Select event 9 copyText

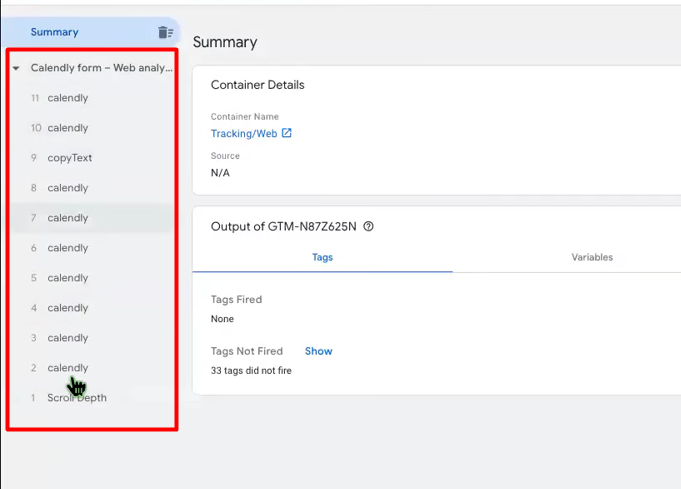(x=69, y=158)
